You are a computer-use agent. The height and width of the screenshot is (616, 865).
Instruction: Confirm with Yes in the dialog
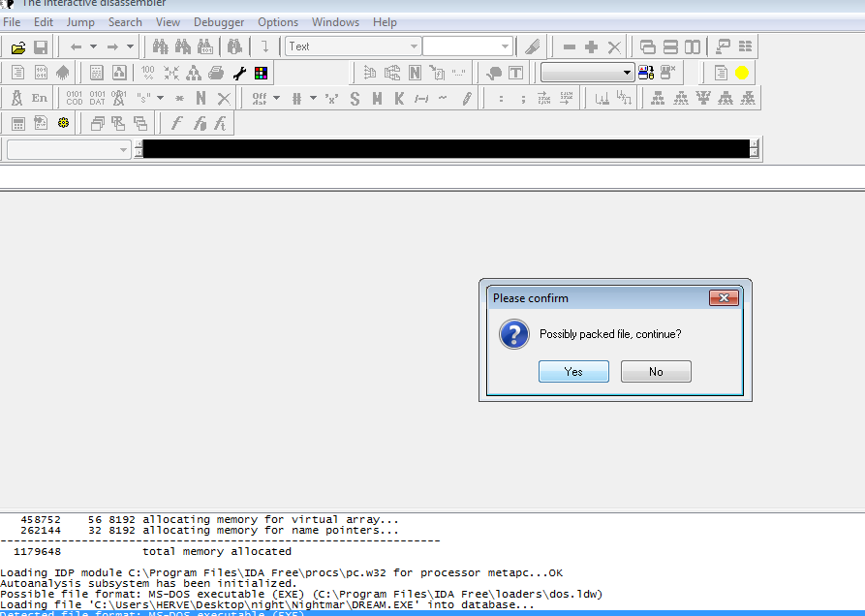click(573, 372)
